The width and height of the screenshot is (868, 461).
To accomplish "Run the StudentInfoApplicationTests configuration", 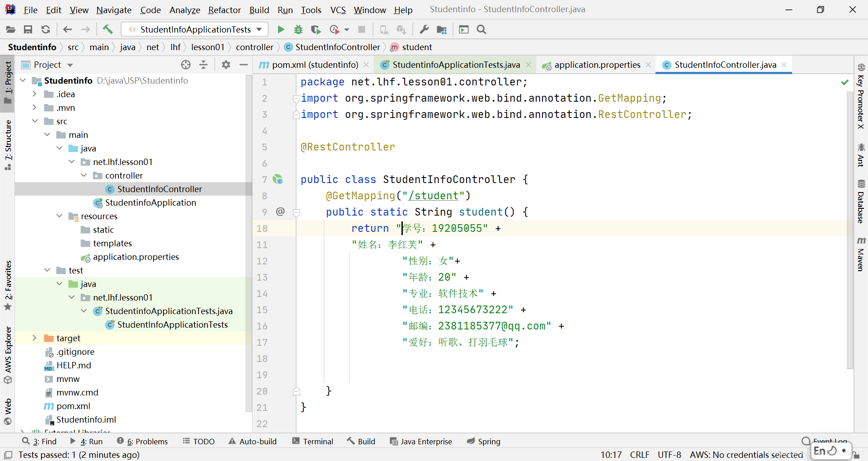I will coord(281,29).
